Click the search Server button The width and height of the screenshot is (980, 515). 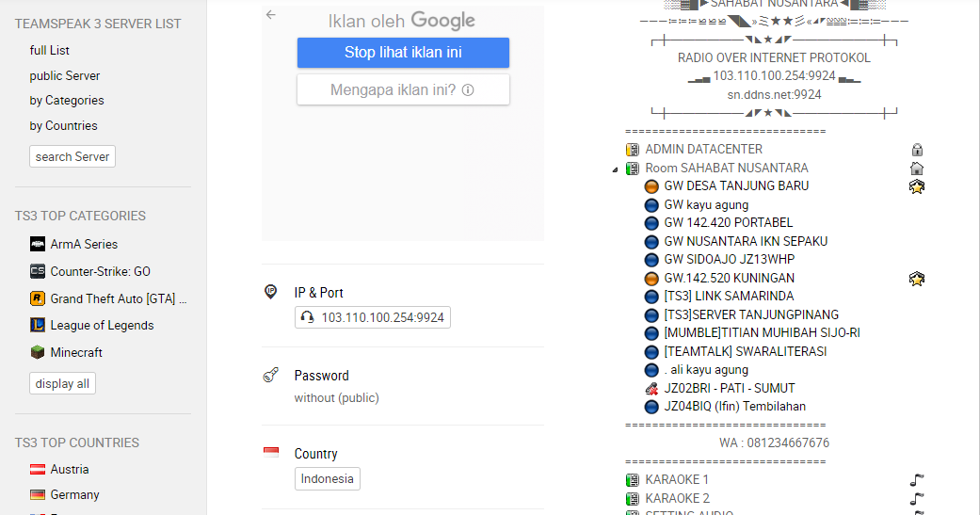[72, 156]
